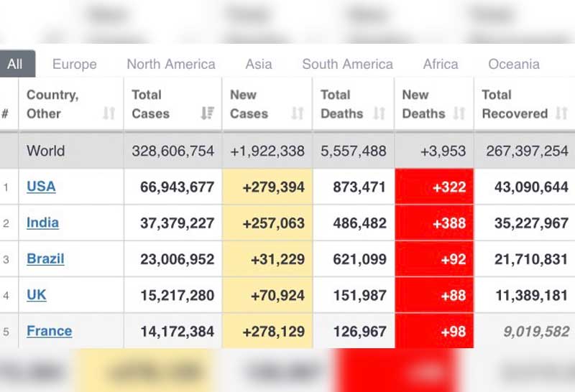The height and width of the screenshot is (392, 575).
Task: Click the Brazil link
Action: 45,258
